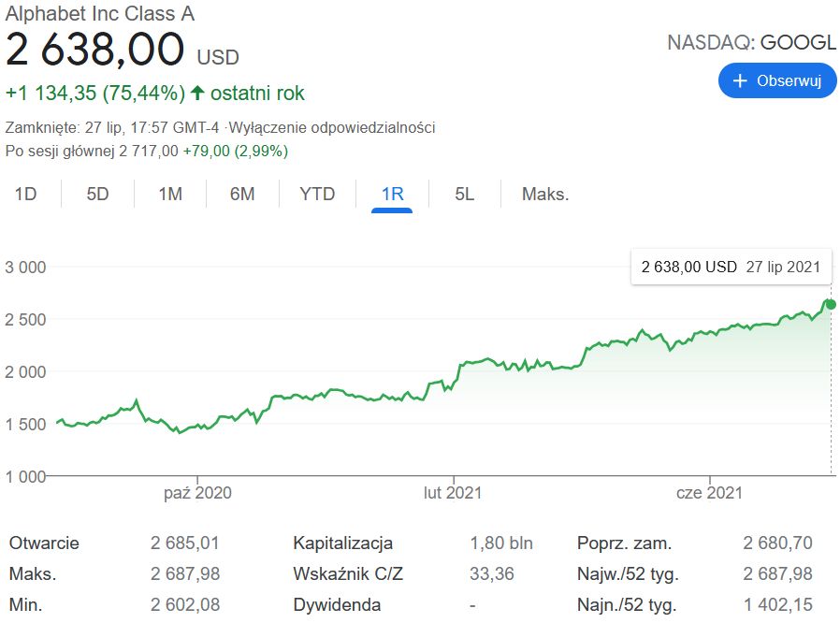
Task: Show the Maks. maximum range
Action: [545, 195]
